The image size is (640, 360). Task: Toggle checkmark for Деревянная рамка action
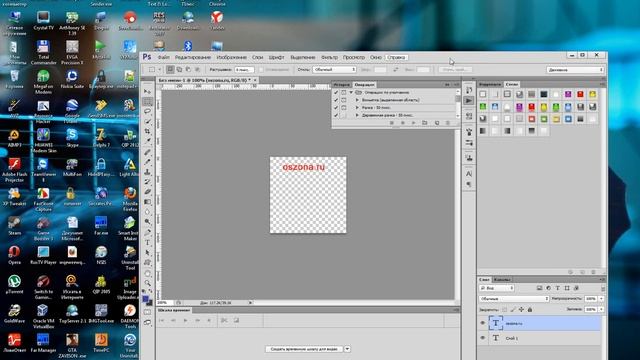[x=336, y=116]
